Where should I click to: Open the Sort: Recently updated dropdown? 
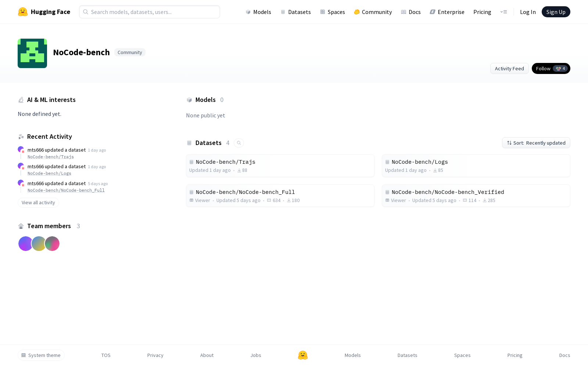pos(536,143)
